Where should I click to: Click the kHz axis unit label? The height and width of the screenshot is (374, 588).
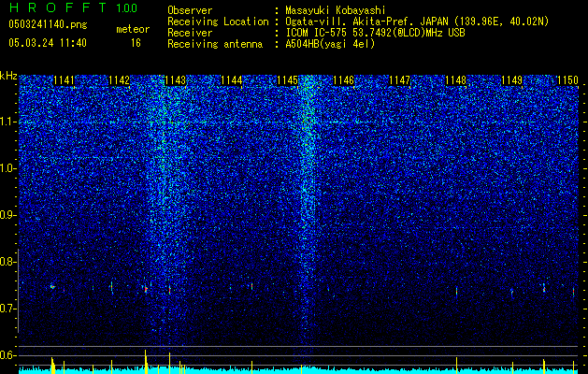[x=8, y=76]
